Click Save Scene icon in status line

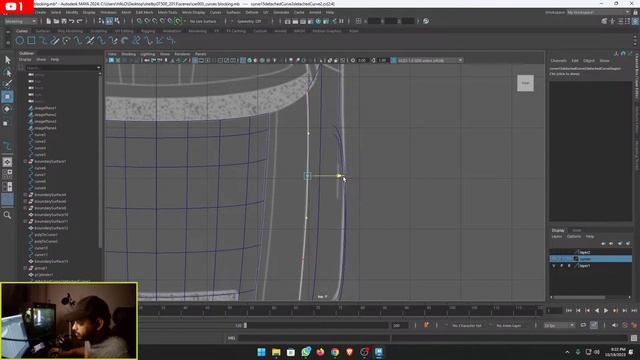tap(64, 21)
